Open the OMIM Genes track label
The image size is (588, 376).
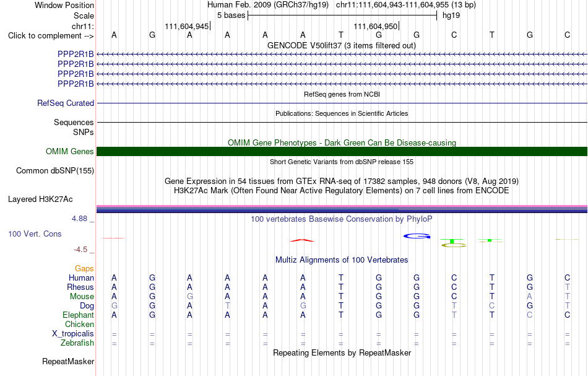[x=70, y=151]
